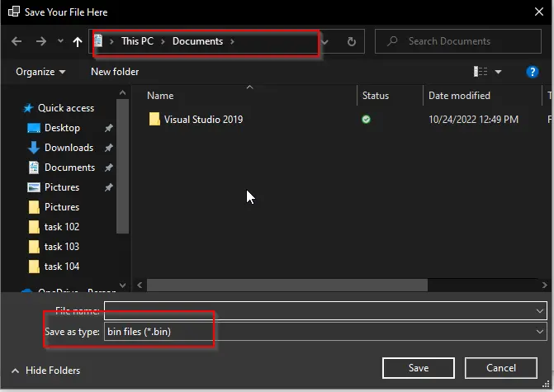Screen dimensions: 554x392
Task: Click the change view layout icon
Action: tap(481, 72)
